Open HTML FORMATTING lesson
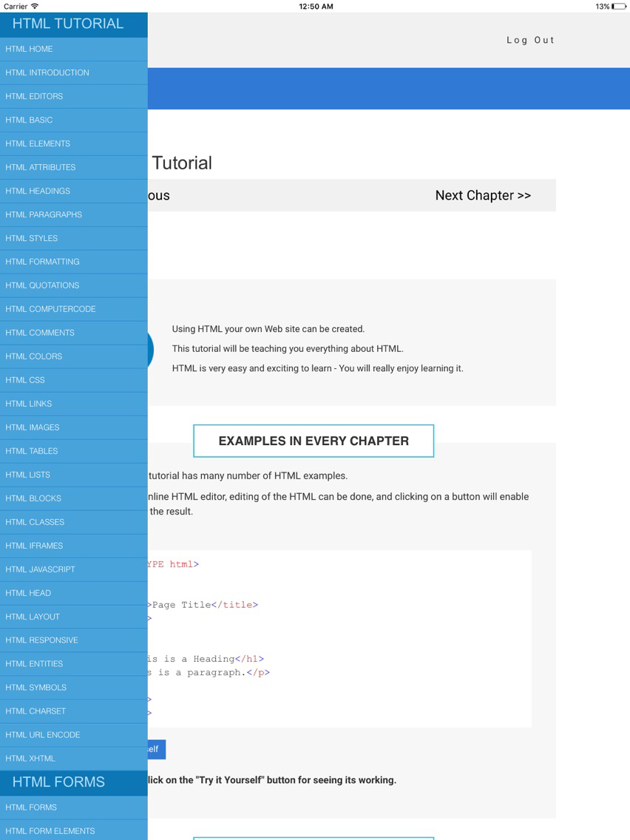The width and height of the screenshot is (630, 840). click(x=73, y=262)
